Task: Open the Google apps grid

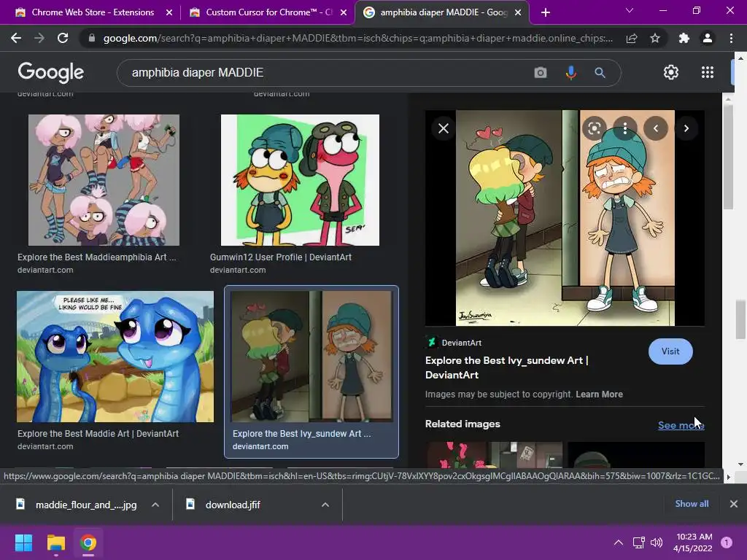Action: click(x=708, y=72)
